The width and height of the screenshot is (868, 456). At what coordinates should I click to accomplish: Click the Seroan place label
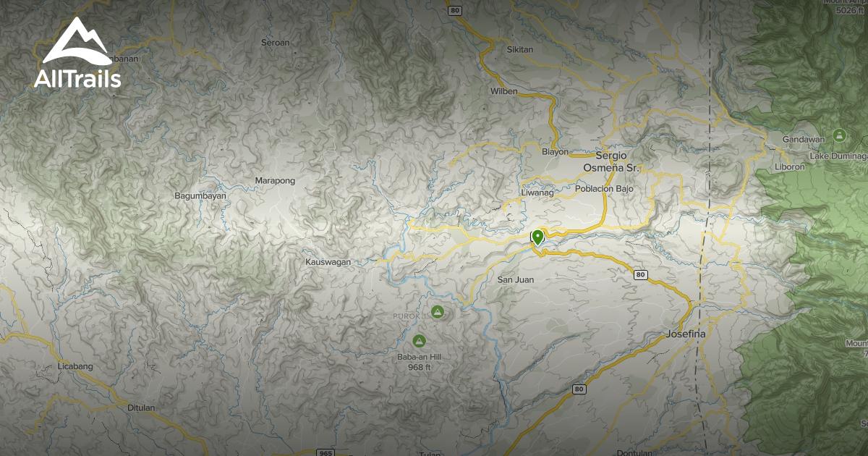pyautogui.click(x=276, y=43)
